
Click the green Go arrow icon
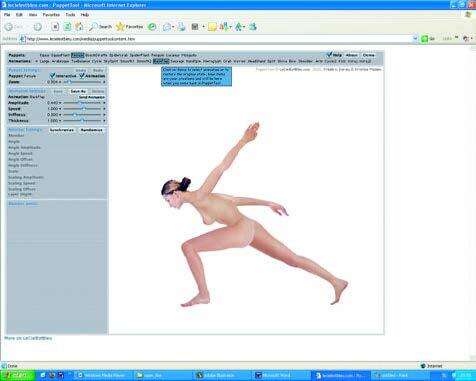[x=424, y=39]
